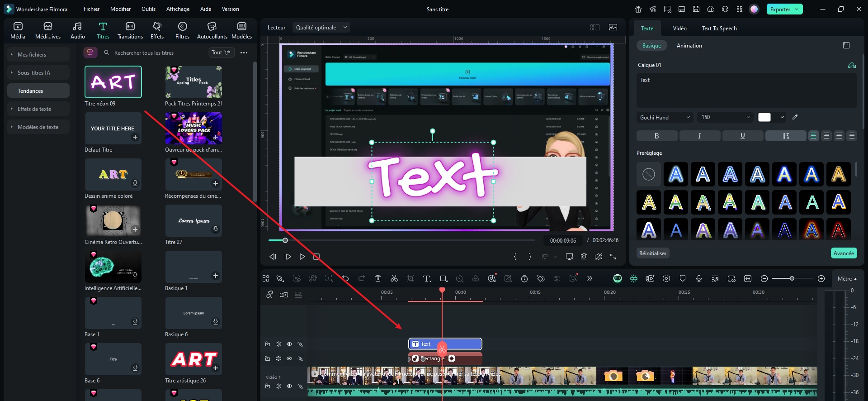
Task: Show more timeline tools chevron
Action: 590,278
